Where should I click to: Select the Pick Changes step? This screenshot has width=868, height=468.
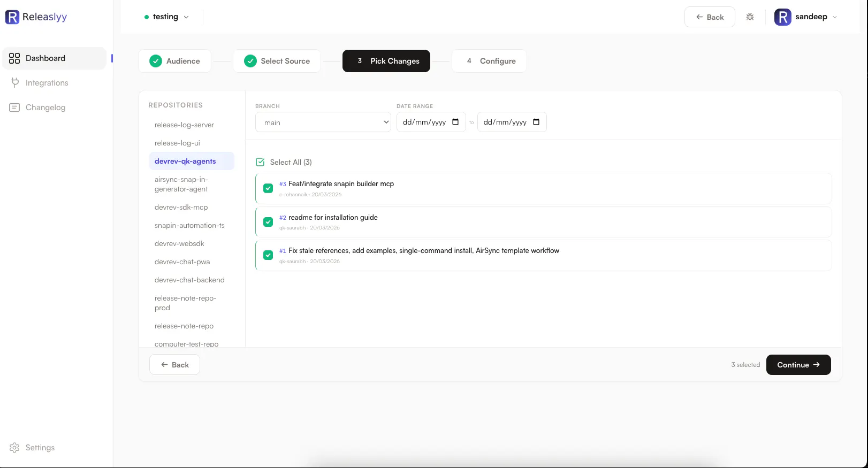(x=386, y=61)
